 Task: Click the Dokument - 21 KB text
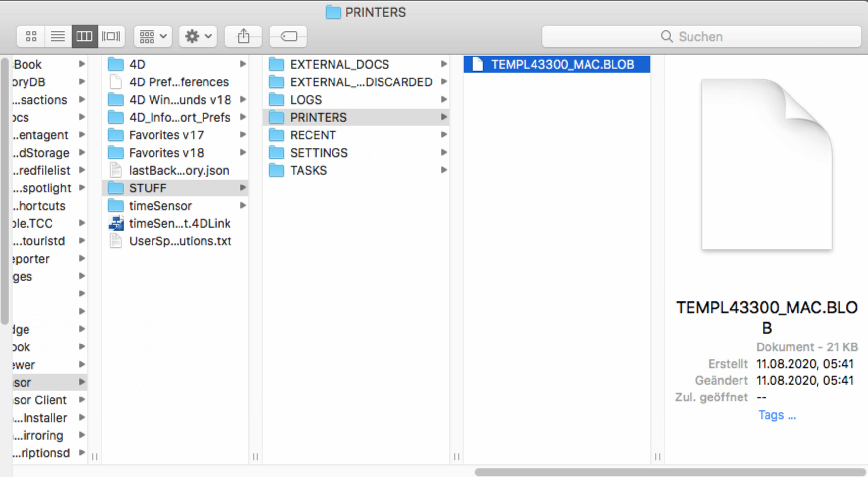pyautogui.click(x=807, y=347)
